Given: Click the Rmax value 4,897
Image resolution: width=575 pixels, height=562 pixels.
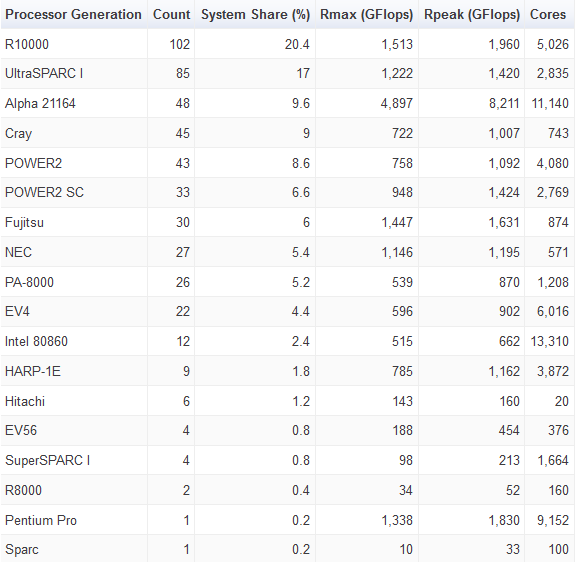Looking at the screenshot, I should click(x=397, y=103).
